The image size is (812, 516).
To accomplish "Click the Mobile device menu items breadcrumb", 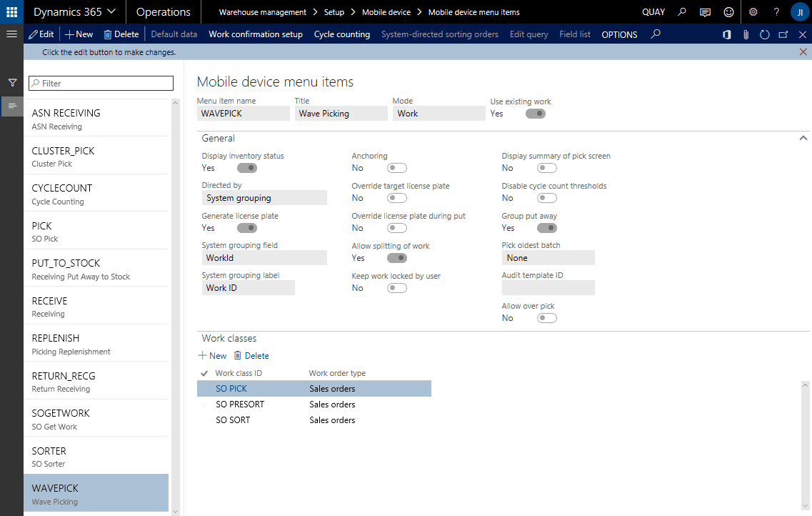I will [473, 12].
